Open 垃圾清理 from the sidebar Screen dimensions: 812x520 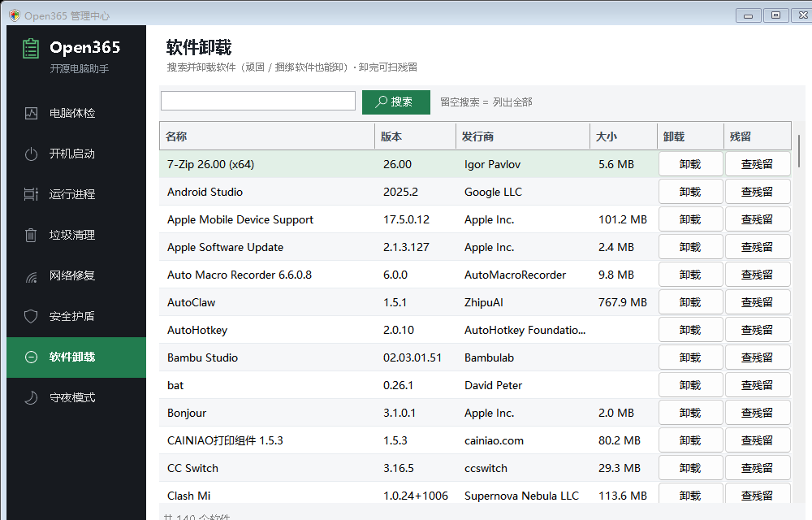(76, 235)
